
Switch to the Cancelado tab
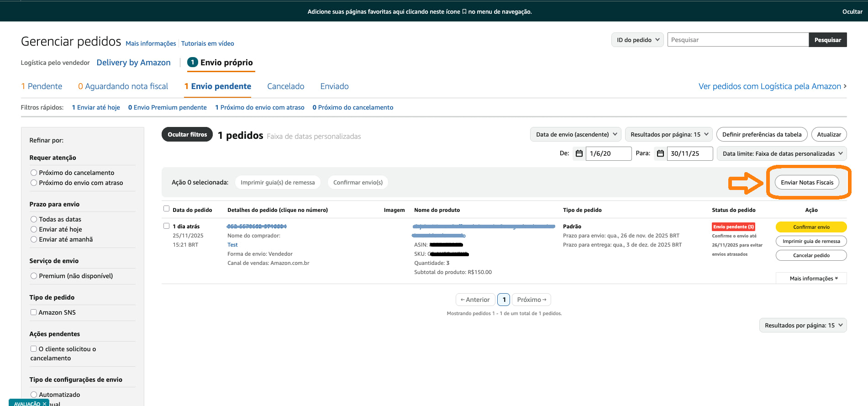coord(286,86)
